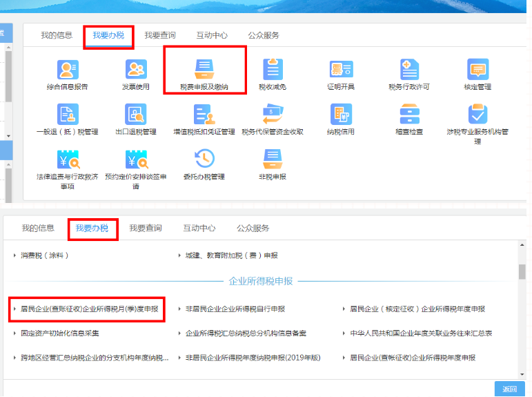Open the 稽查检查 icon
532x397 pixels.
pos(409,114)
